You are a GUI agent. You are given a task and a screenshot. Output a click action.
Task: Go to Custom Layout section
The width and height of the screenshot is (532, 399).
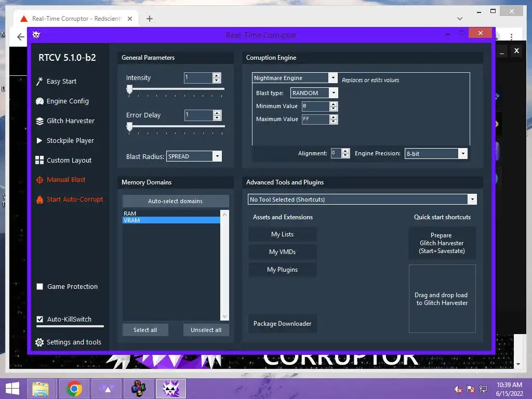[x=69, y=160]
